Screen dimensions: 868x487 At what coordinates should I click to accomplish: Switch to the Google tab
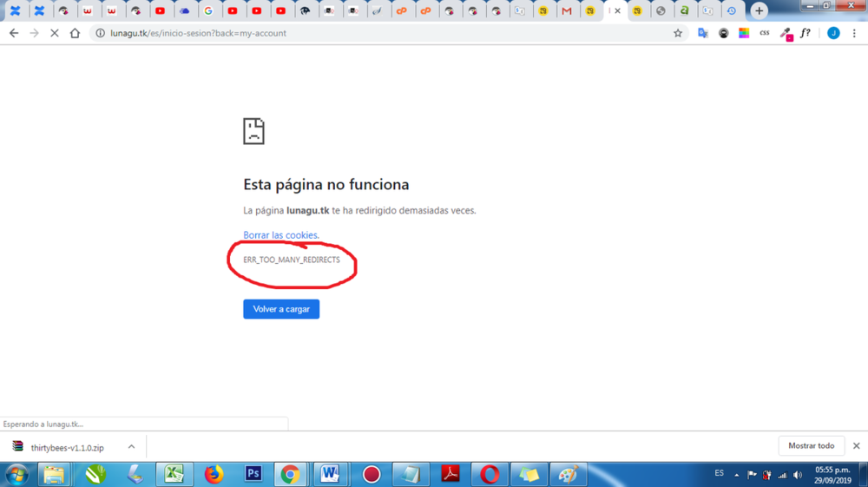(208, 11)
